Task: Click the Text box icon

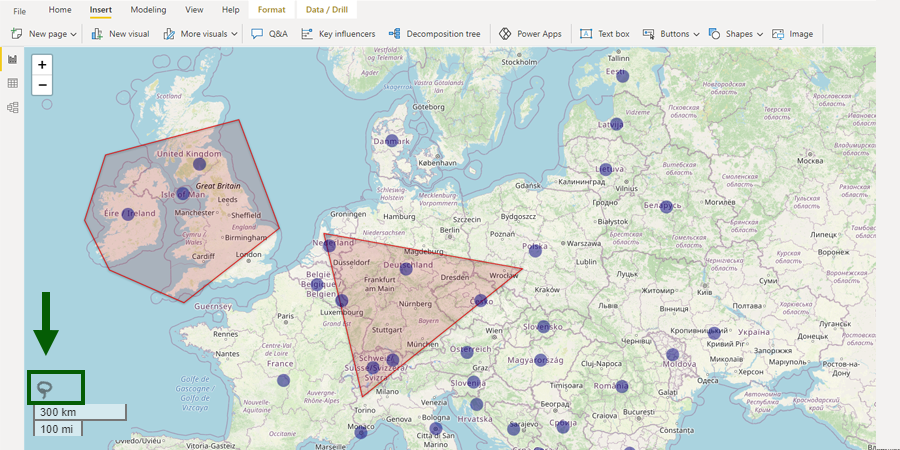Action: click(x=586, y=34)
